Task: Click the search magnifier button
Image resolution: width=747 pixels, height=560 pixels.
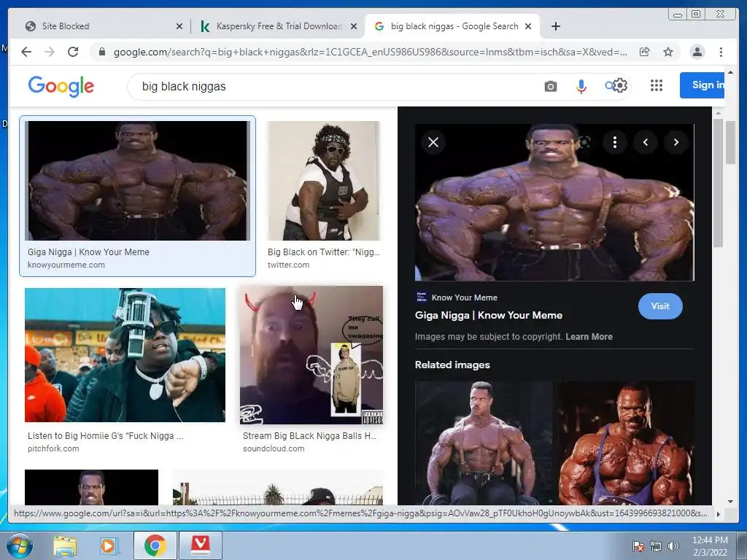Action: 609,86
